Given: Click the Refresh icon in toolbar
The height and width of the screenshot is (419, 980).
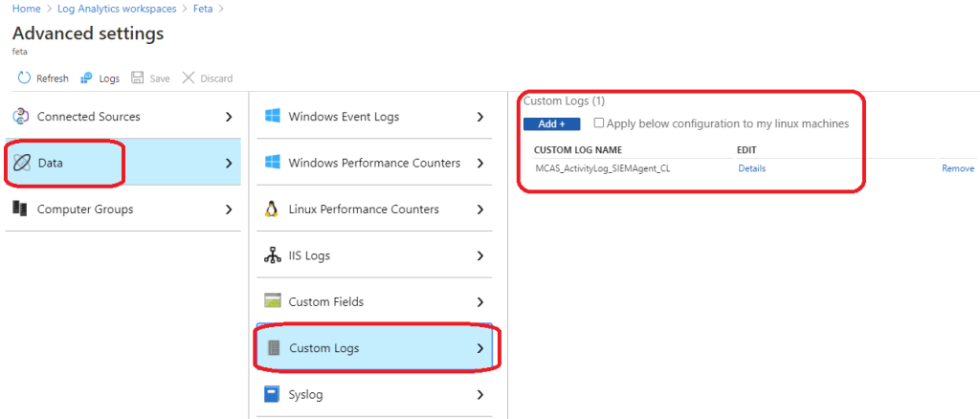Looking at the screenshot, I should point(25,78).
